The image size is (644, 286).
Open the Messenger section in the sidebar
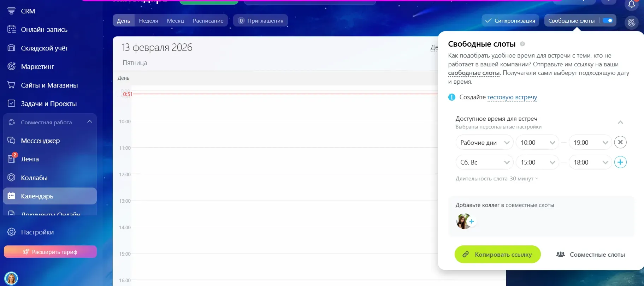tap(40, 141)
